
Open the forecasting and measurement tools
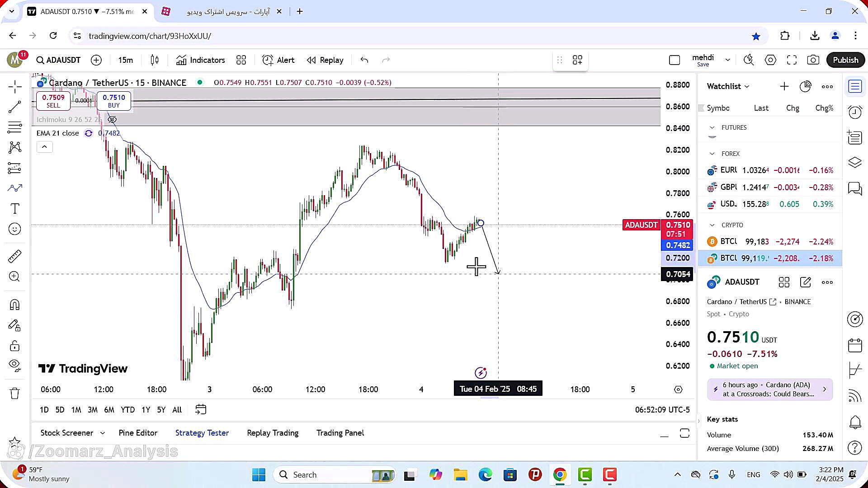(14, 168)
